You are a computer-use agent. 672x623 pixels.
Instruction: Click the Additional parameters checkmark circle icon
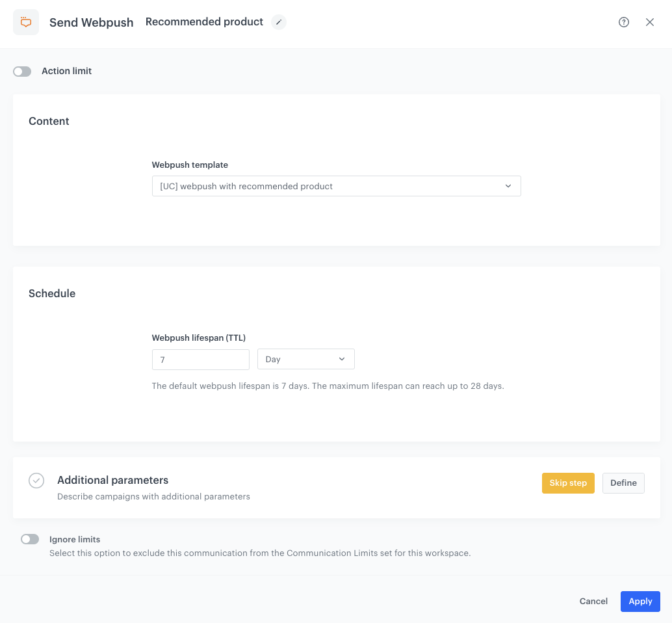point(36,481)
